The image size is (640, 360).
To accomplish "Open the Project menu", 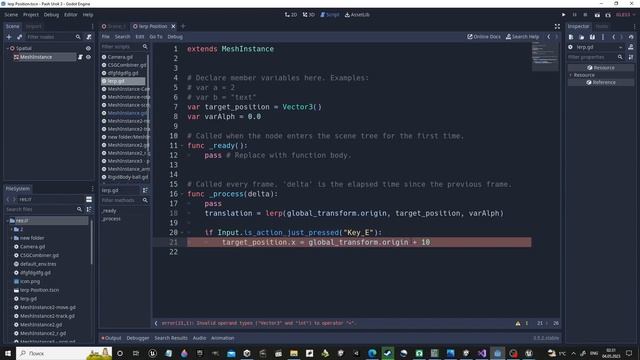I will click(31, 15).
